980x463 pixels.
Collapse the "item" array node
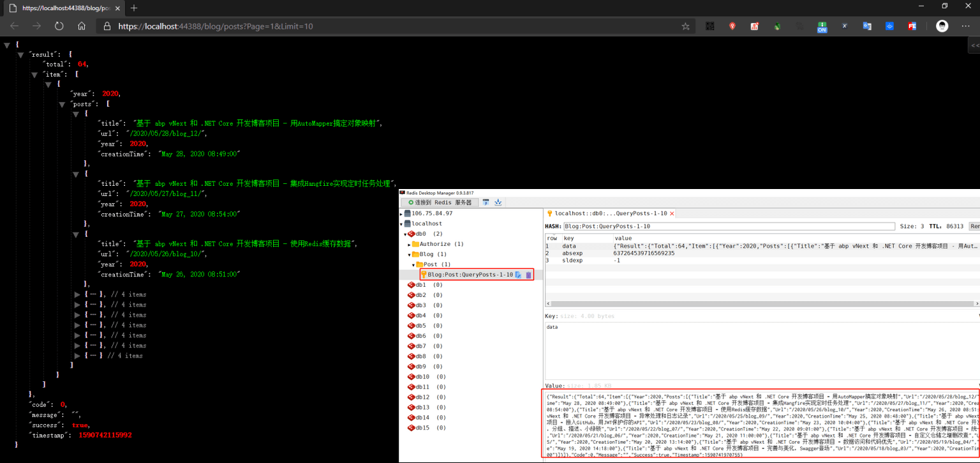click(x=34, y=75)
